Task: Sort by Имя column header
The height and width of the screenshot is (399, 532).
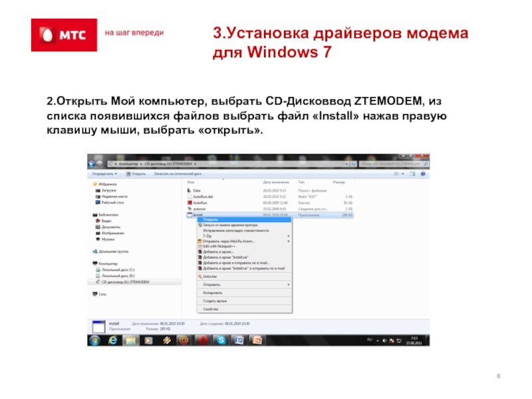Action: point(191,182)
